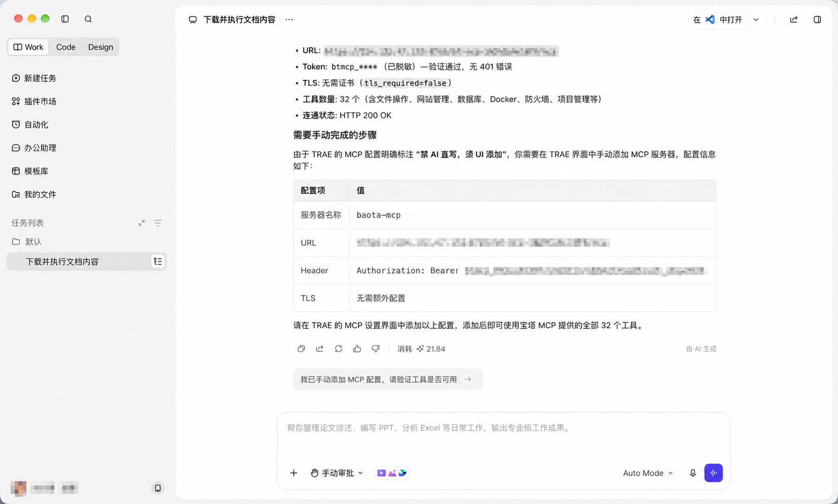The height and width of the screenshot is (504, 838).
Task: Copy the response with copy icon
Action: 301,349
